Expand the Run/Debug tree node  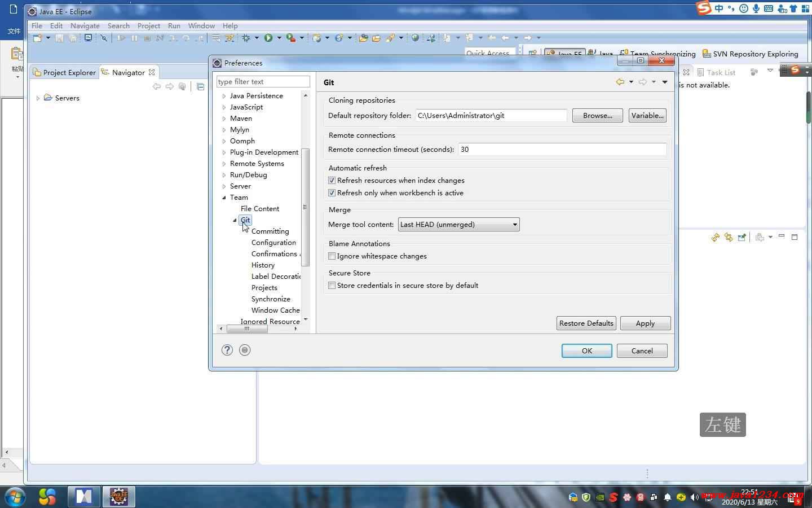224,175
